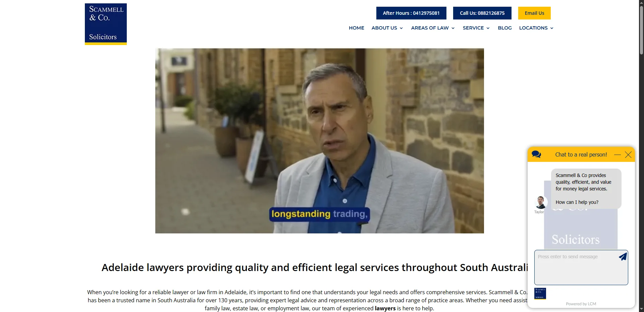644x312 pixels.
Task: Open the Blog menu item
Action: pos(505,28)
